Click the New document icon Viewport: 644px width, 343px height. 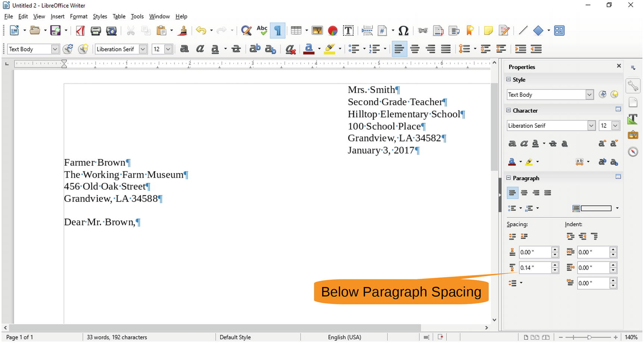(x=14, y=31)
